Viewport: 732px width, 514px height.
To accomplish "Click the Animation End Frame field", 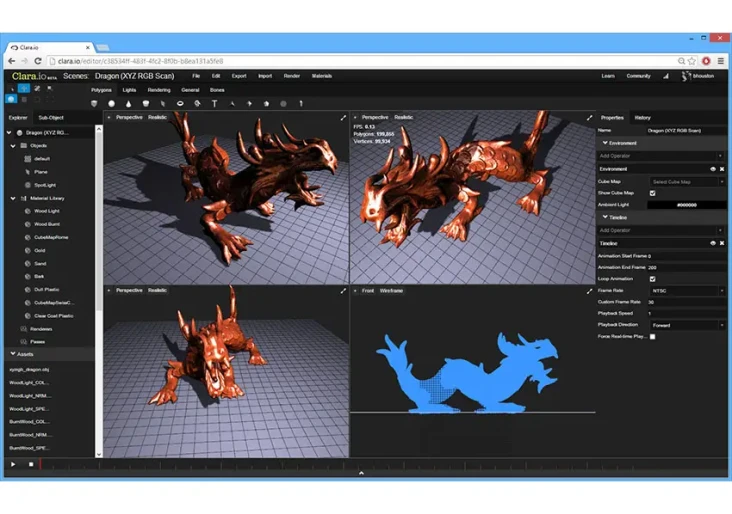I will tap(686, 268).
